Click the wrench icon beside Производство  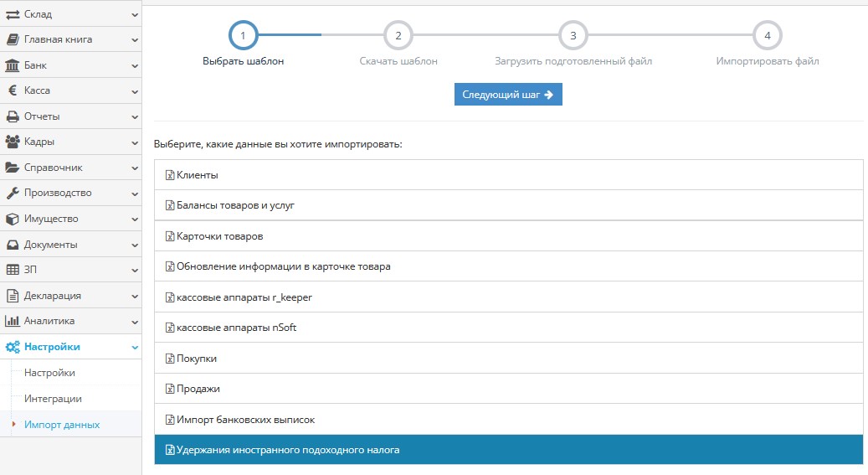(x=13, y=193)
